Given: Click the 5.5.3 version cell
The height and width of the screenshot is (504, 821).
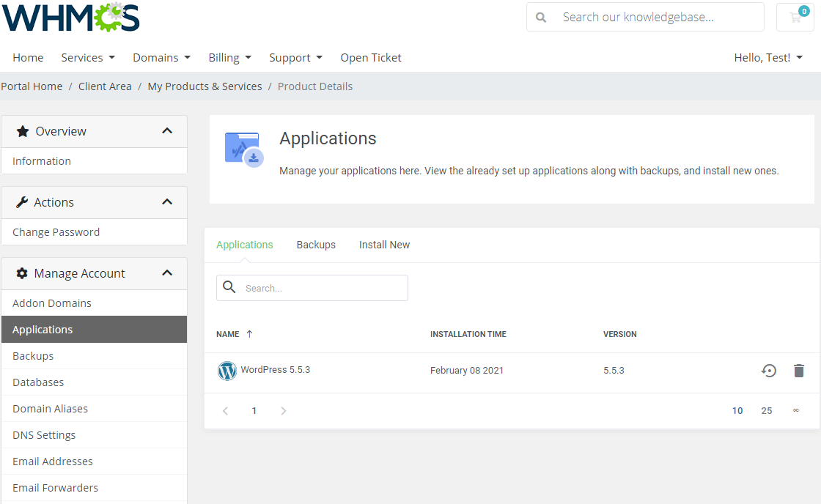Looking at the screenshot, I should (614, 371).
